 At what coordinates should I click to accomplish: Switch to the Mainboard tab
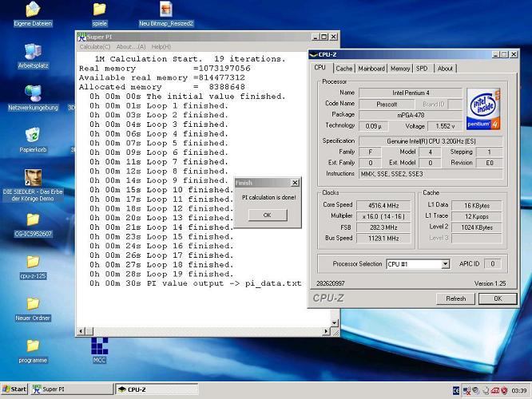[x=371, y=69]
